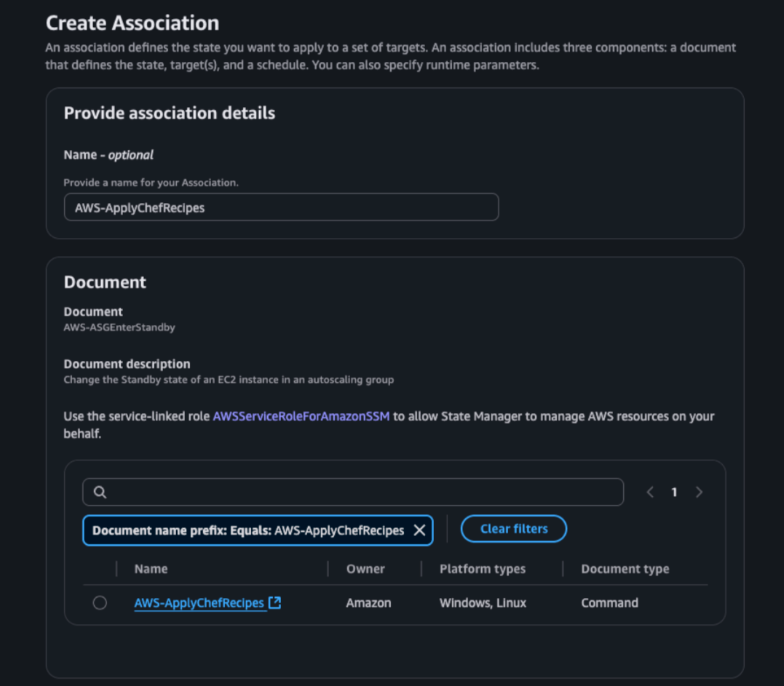The width and height of the screenshot is (784, 686).
Task: Sort by the Platform types column header
Action: coord(483,569)
